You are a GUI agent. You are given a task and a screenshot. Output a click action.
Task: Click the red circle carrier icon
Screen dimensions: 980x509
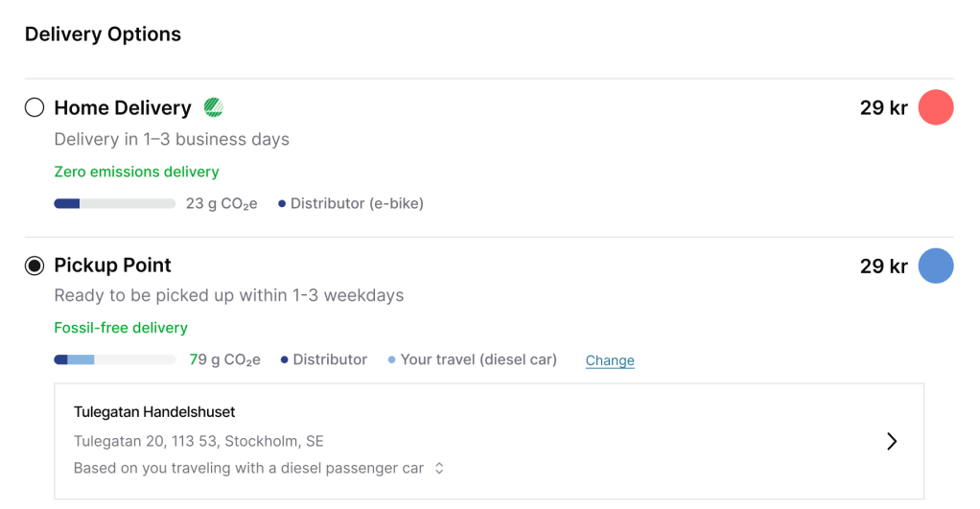tap(936, 107)
